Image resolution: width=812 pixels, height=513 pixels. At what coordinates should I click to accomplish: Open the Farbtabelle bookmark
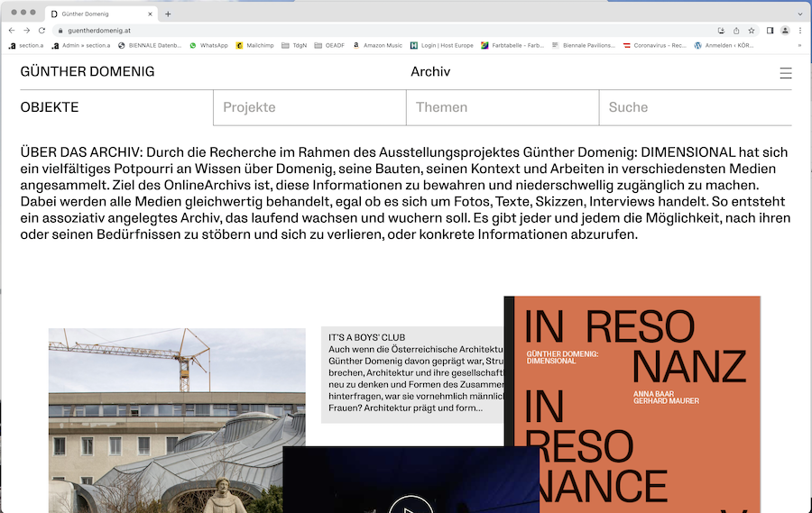coord(512,46)
